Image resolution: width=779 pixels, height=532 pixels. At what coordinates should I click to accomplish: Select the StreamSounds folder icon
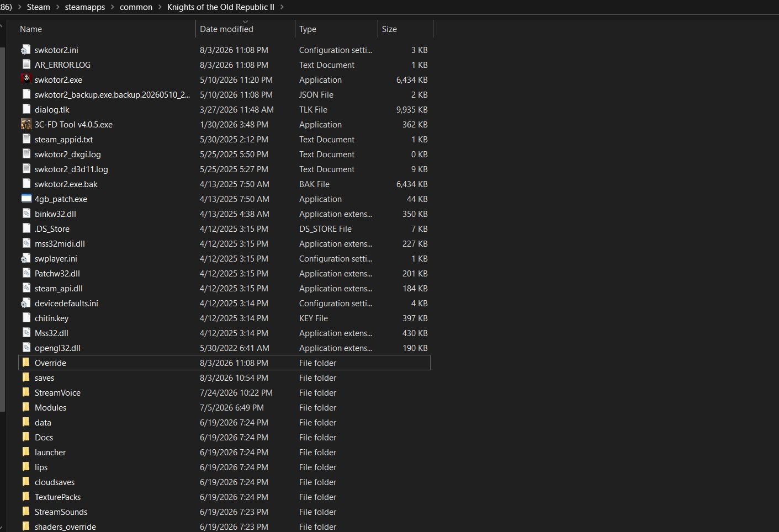click(x=26, y=512)
